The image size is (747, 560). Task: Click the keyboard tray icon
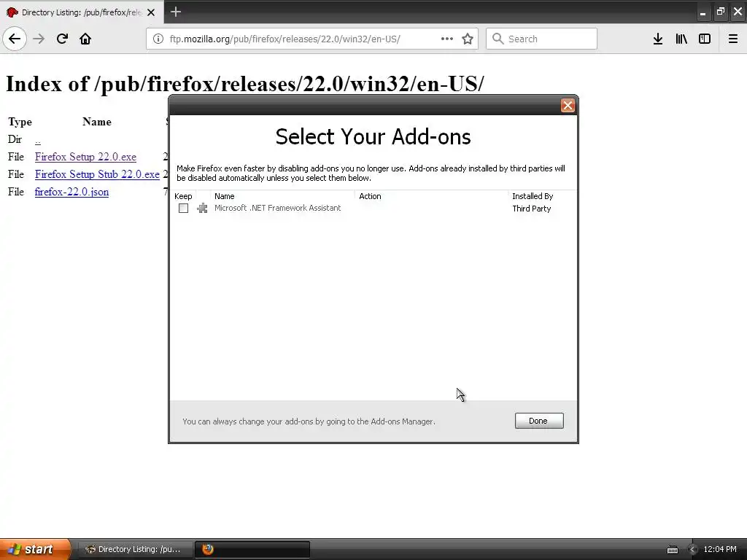672,550
